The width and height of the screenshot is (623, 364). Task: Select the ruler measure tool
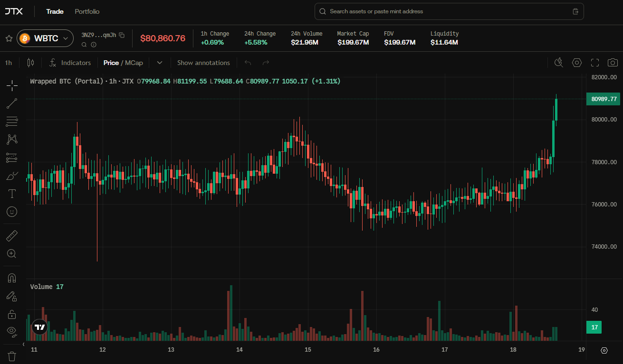(12, 235)
